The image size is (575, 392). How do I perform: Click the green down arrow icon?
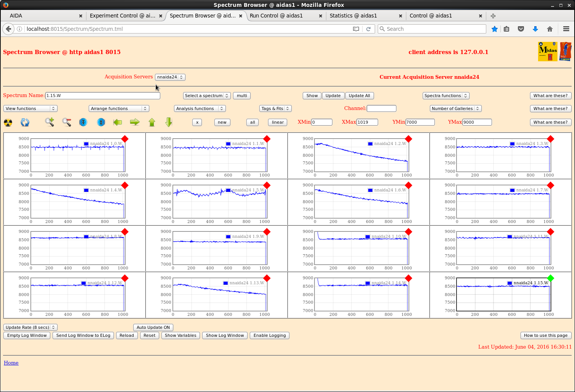(x=169, y=122)
